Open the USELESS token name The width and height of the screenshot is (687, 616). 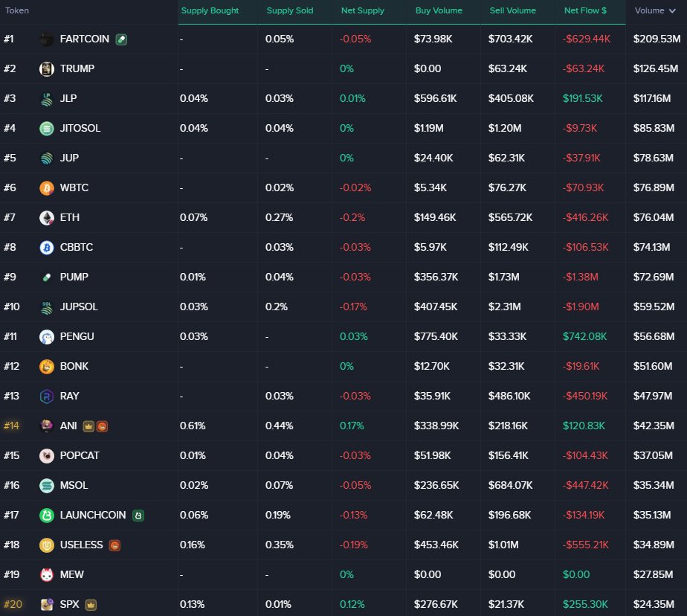(82, 545)
